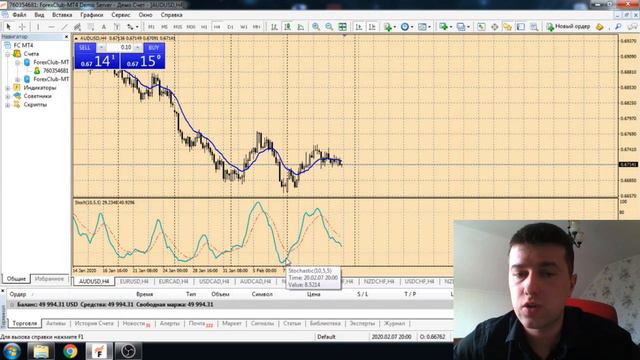Open the indicators list dropdown arrow

395,27
